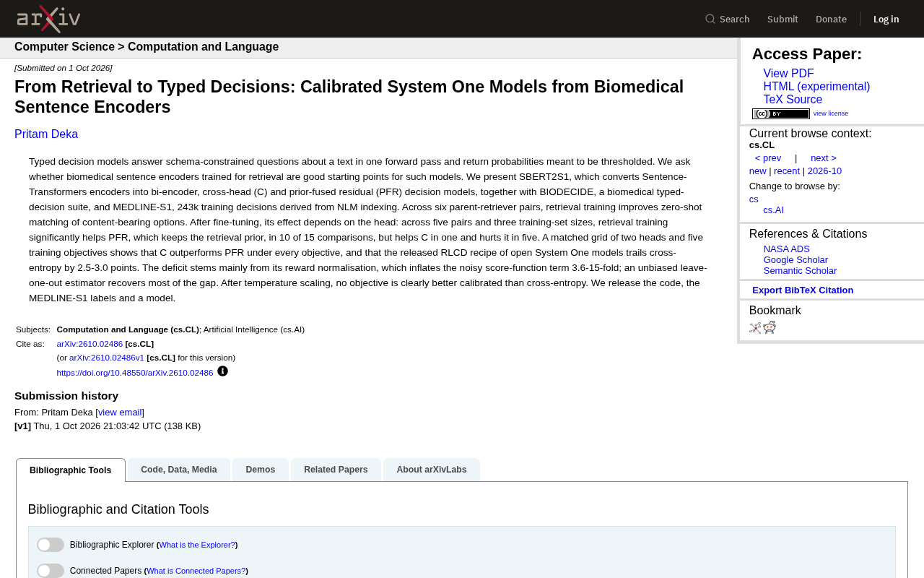
Task: Turn on the Connected Papers toggle
Action: point(51,571)
